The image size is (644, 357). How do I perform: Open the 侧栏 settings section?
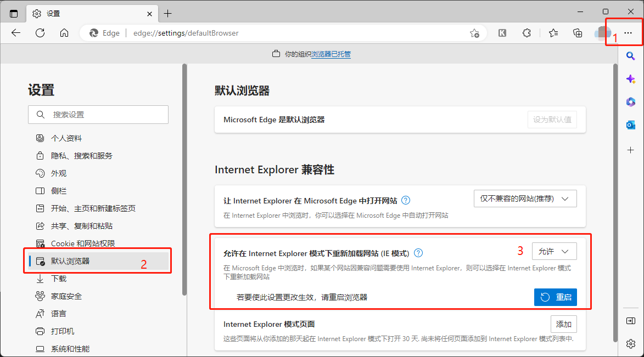coord(58,191)
